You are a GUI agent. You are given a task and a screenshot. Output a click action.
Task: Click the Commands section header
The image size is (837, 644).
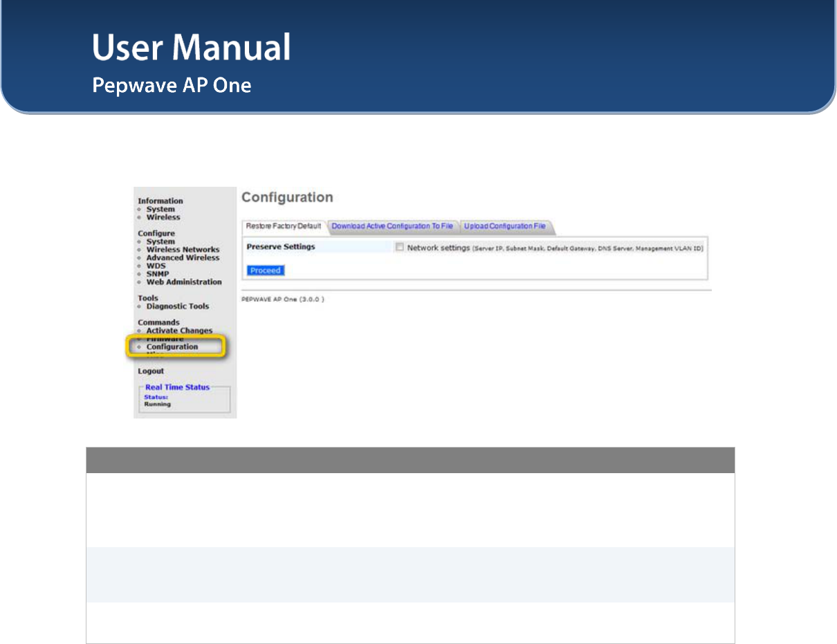point(158,322)
